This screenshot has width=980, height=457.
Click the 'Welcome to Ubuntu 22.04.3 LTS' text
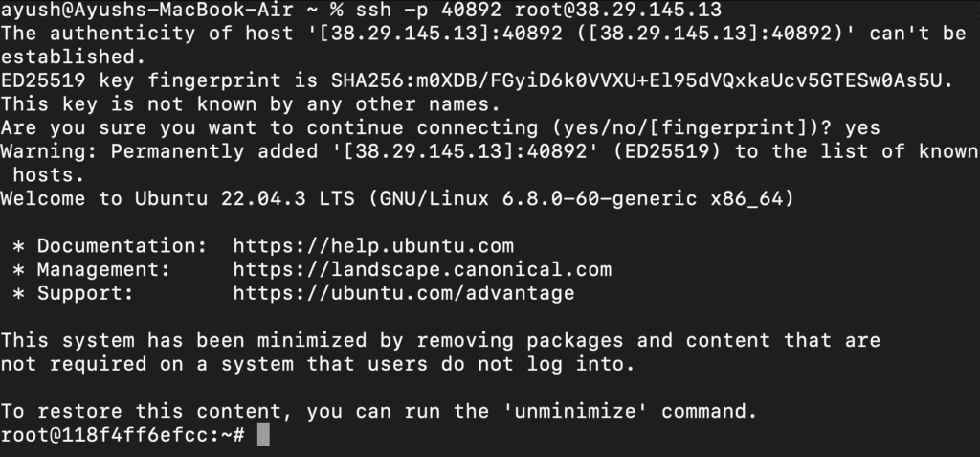coord(172,199)
